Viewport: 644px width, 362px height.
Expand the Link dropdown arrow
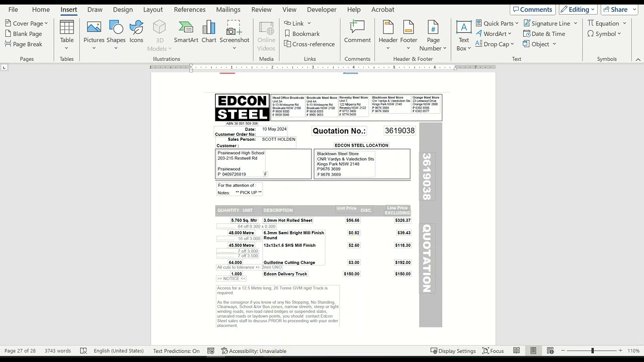point(309,23)
